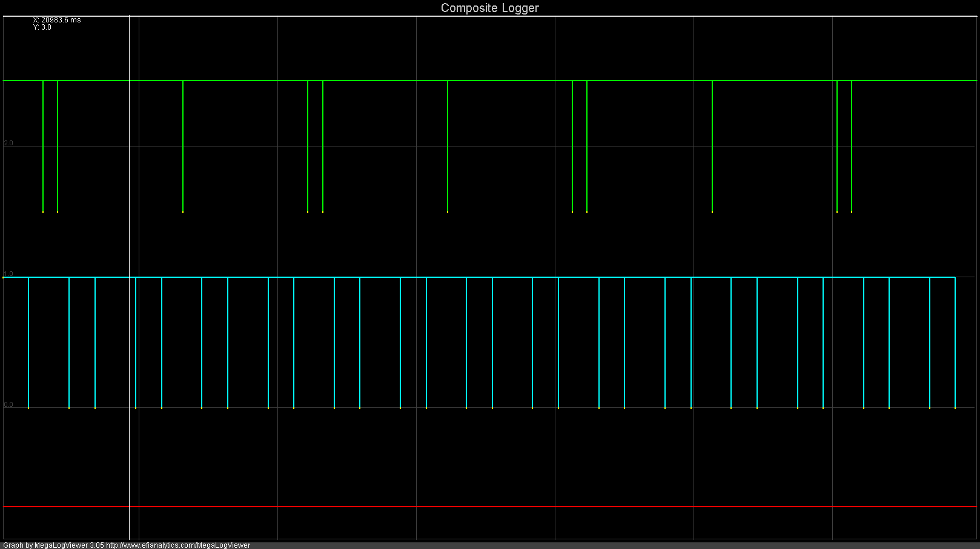Click the 2.0 Y-axis label

pos(8,143)
